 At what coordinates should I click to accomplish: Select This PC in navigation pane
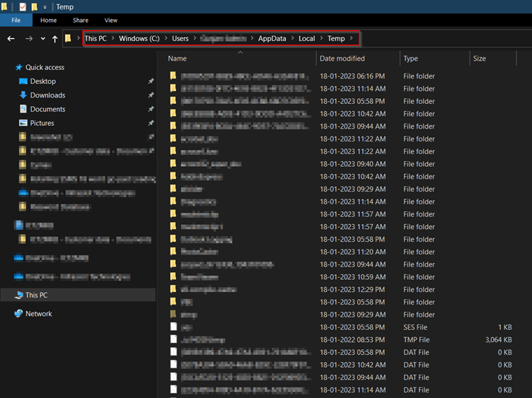pyautogui.click(x=36, y=295)
